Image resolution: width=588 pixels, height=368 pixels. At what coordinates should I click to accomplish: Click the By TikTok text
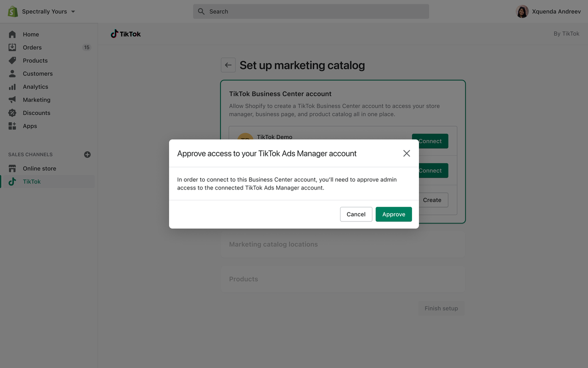coord(566,34)
